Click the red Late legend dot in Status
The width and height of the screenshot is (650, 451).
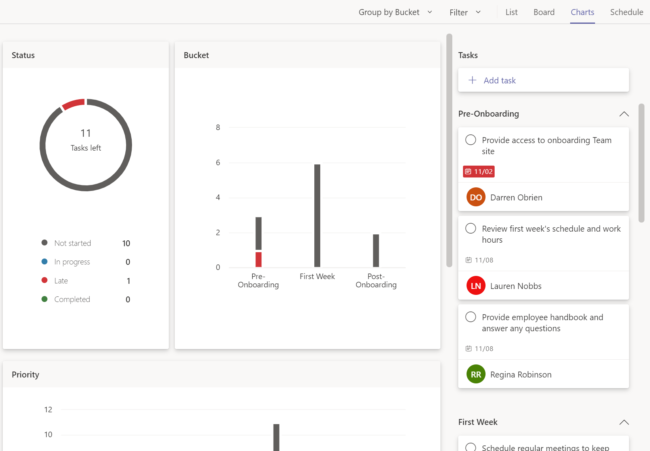(x=44, y=281)
